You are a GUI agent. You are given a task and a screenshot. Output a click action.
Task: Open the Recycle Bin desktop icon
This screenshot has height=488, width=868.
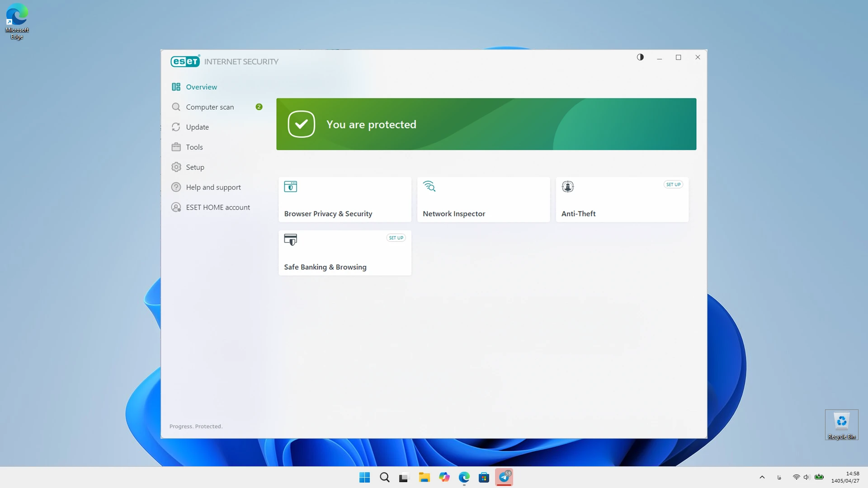[841, 425]
